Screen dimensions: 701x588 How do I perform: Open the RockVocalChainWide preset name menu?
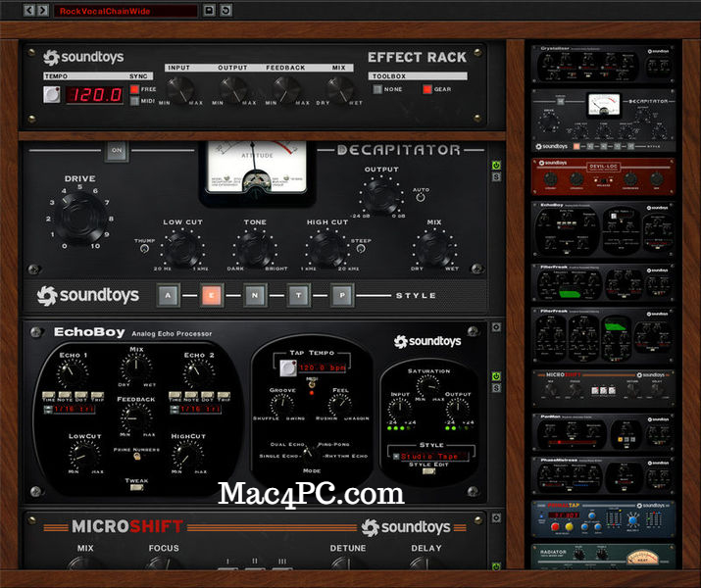click(125, 11)
